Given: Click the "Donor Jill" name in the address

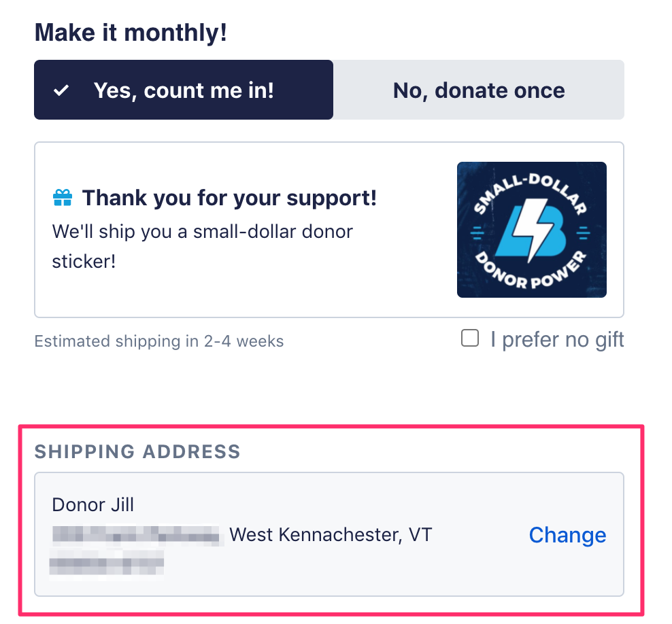Looking at the screenshot, I should (93, 505).
